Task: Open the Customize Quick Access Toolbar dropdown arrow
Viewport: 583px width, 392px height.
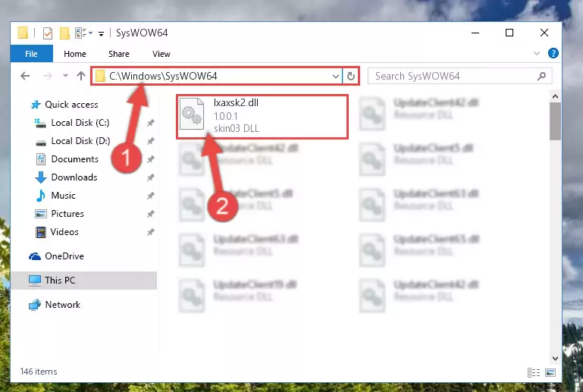Action: tap(101, 34)
